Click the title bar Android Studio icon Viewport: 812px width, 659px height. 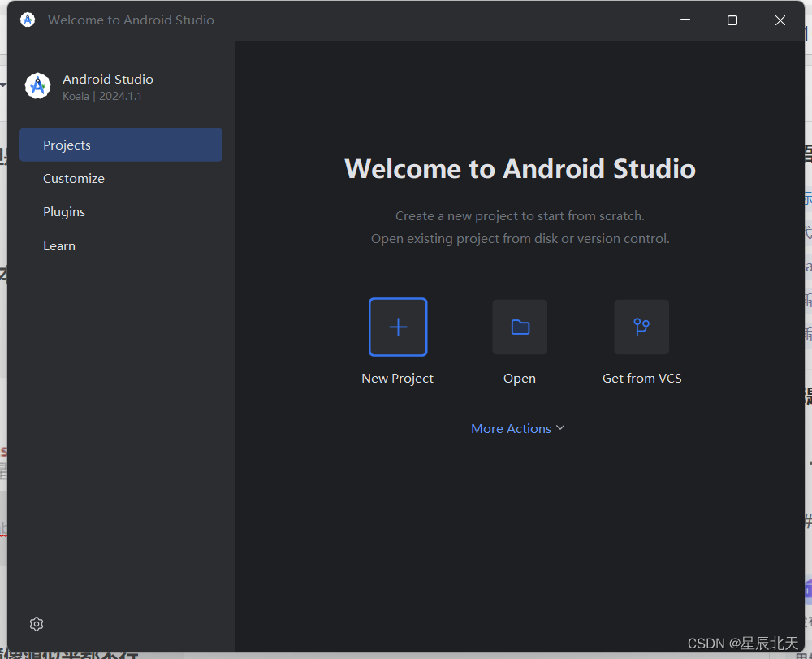click(28, 20)
